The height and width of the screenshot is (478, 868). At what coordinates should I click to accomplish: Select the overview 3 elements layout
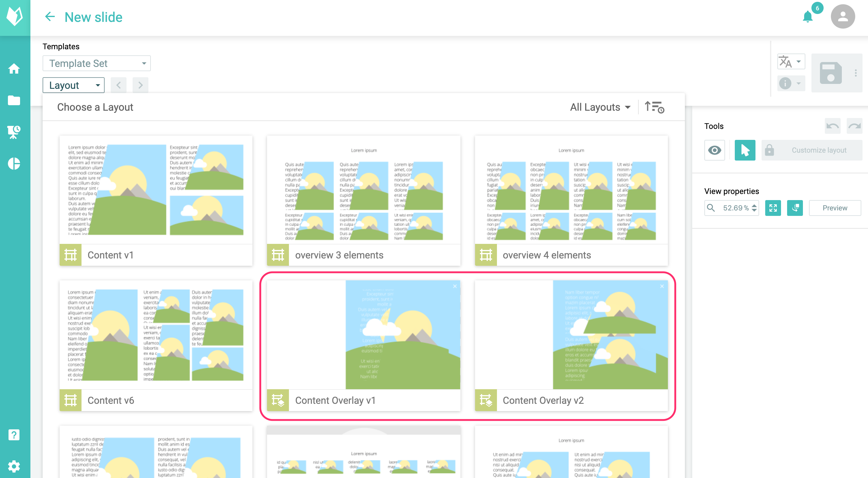[363, 201]
